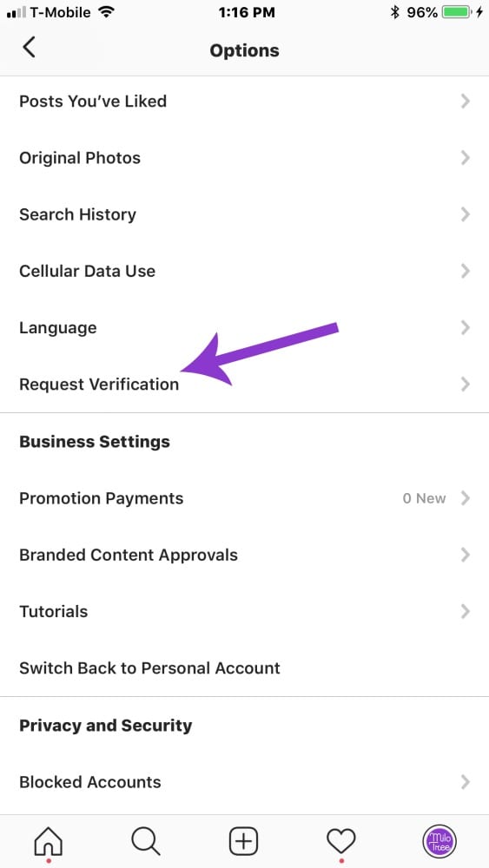Tap the Wi-Fi status icon
The width and height of the screenshot is (489, 868).
(x=106, y=11)
